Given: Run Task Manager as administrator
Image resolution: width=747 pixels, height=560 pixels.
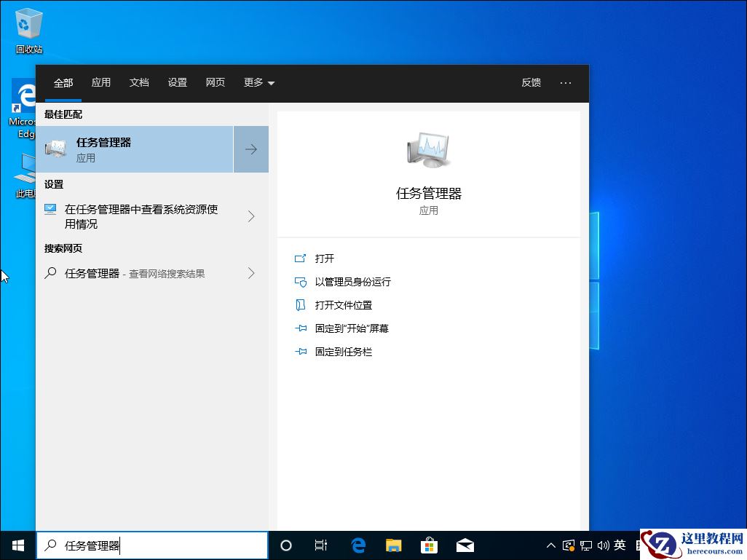Looking at the screenshot, I should coord(352,282).
